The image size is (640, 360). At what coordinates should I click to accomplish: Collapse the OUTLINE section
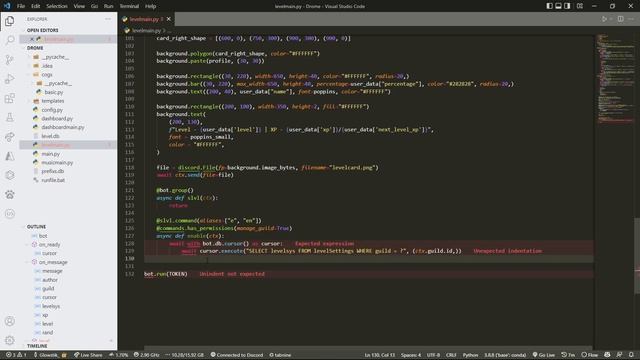36,227
